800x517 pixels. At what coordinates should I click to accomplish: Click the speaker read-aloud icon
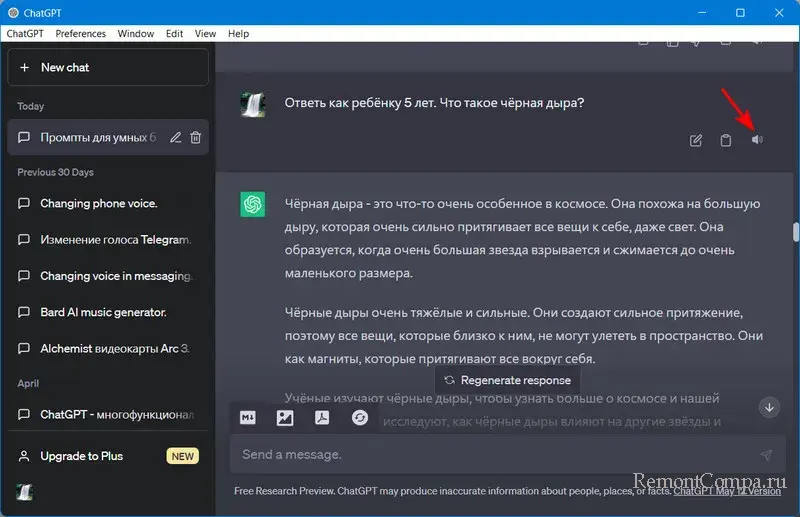click(x=757, y=140)
